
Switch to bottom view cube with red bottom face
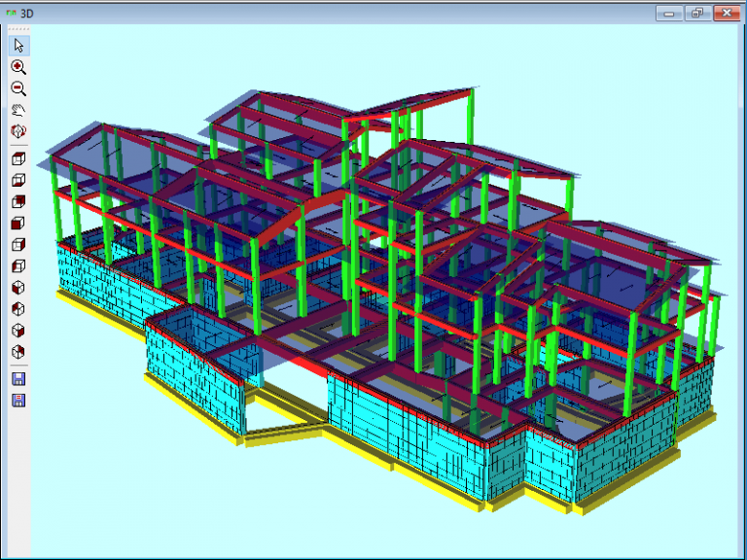coord(18,180)
